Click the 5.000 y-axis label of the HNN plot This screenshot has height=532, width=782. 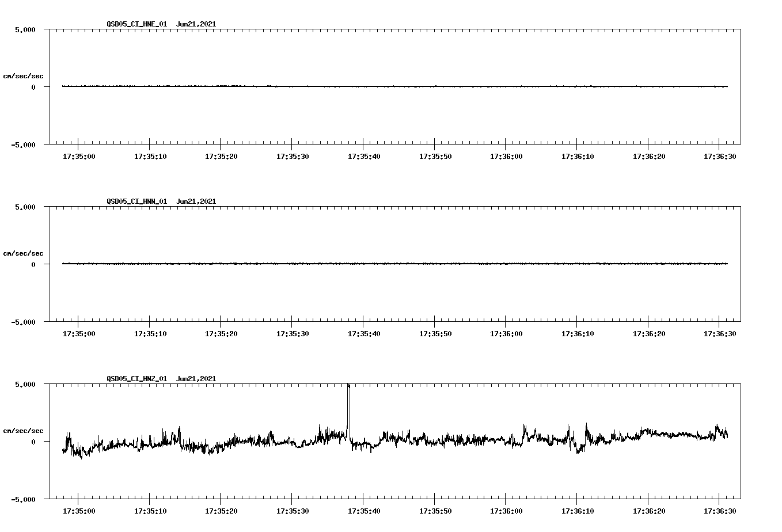point(26,207)
